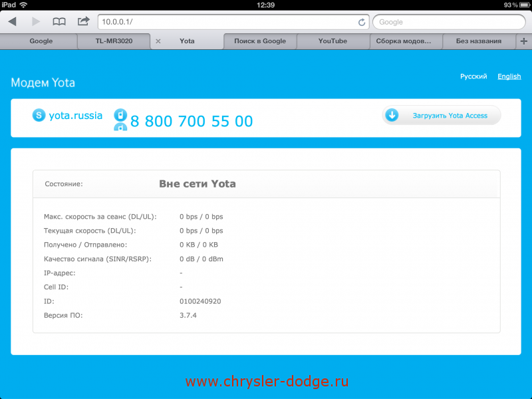Switch to the TL-MR3020 tab

(x=114, y=41)
